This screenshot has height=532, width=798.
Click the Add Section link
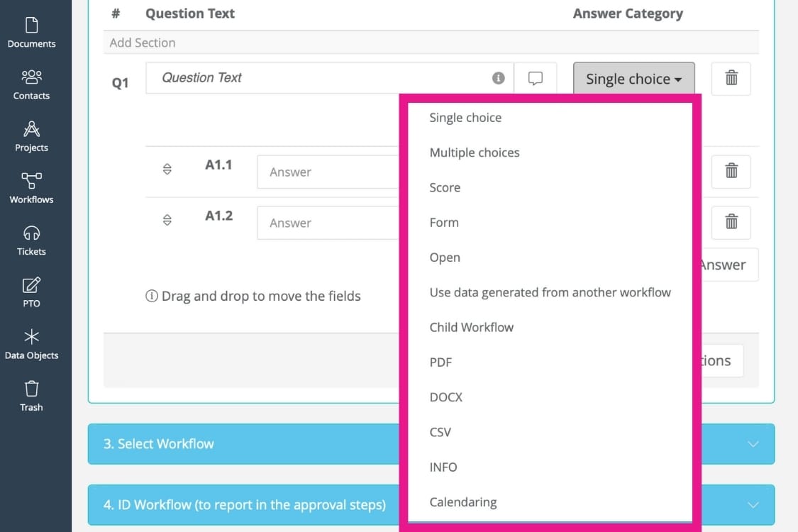click(x=143, y=43)
